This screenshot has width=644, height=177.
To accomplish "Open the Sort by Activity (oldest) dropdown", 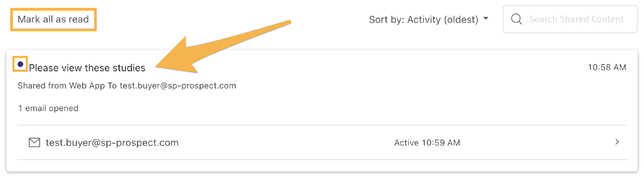I will point(429,19).
